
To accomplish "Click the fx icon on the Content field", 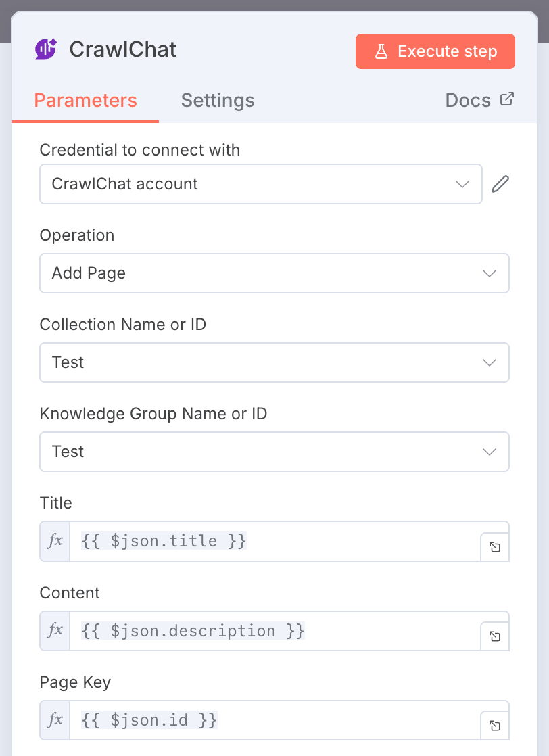I will tap(54, 630).
